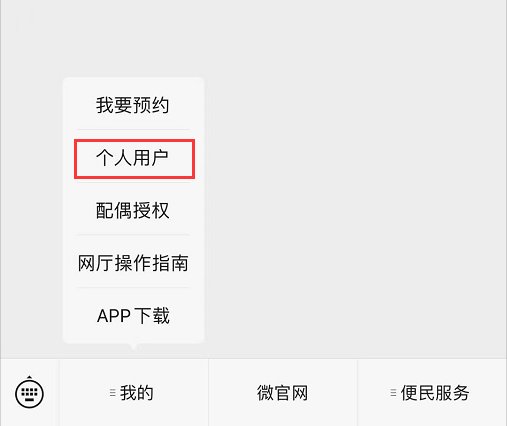Expand the 便民服务 bottom menu

432,393
